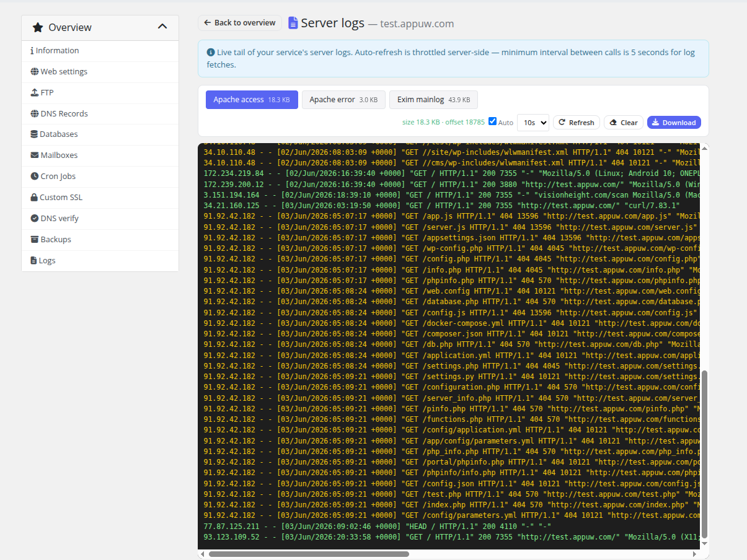Viewport: 747px width, 560px height.
Task: Click the scroll-up arrow of the log viewer
Action: point(705,147)
